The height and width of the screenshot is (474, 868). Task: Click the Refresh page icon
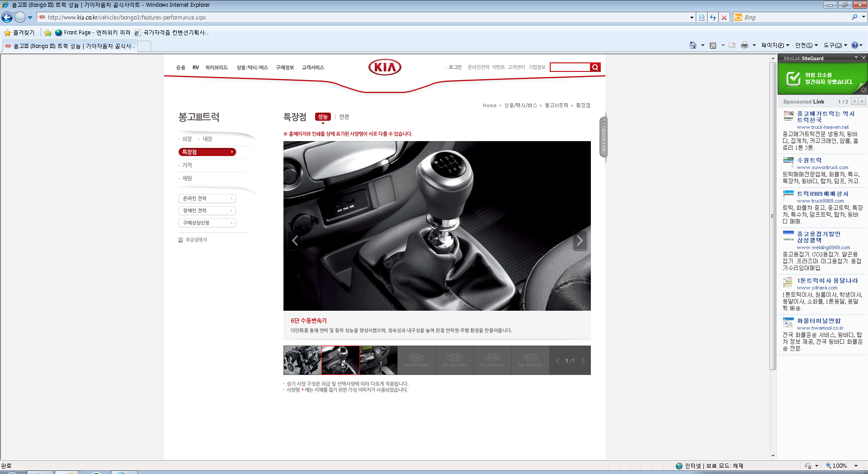click(x=713, y=18)
